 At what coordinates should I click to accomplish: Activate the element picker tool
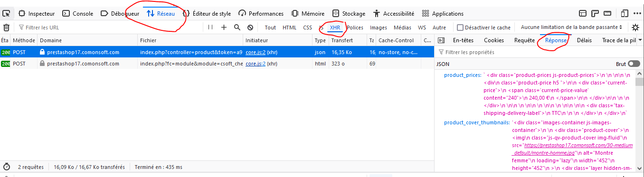pyautogui.click(x=7, y=13)
